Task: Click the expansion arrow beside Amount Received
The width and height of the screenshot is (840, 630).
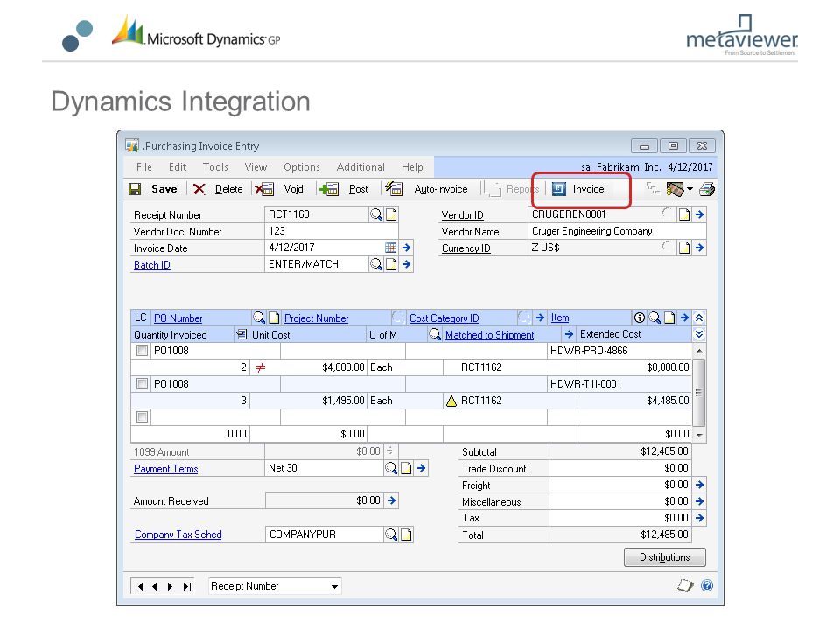Action: (392, 500)
